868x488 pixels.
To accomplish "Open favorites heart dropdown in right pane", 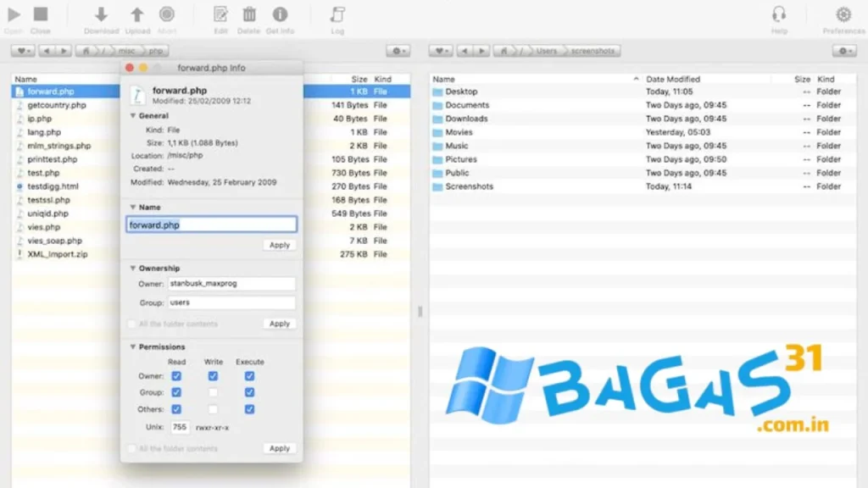I will 440,51.
